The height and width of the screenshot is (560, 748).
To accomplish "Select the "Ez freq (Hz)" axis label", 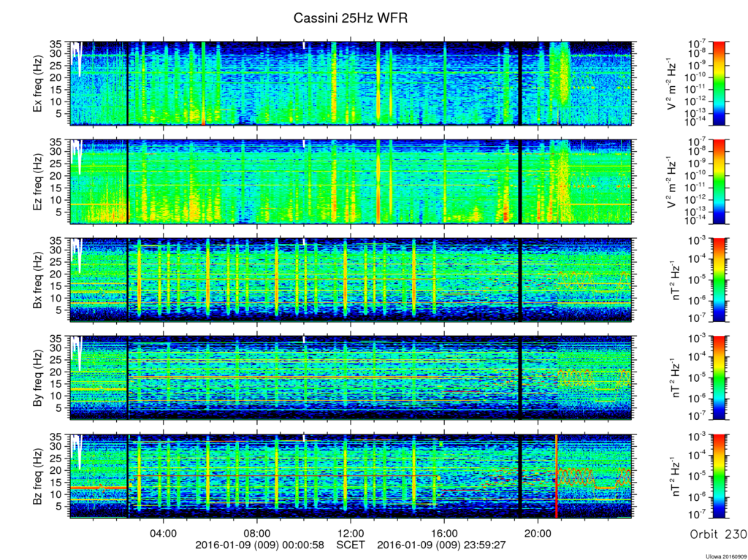I will click(37, 182).
